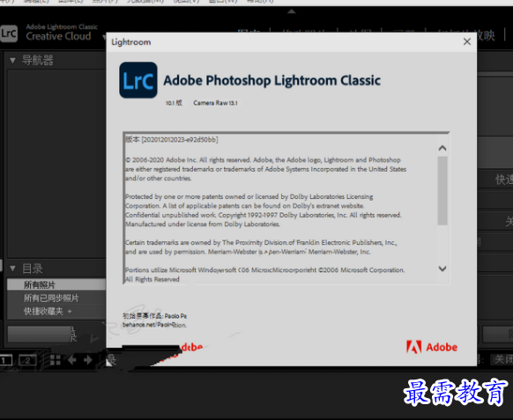Go forward with the right arrow icon
513x420 pixels.
(x=87, y=360)
